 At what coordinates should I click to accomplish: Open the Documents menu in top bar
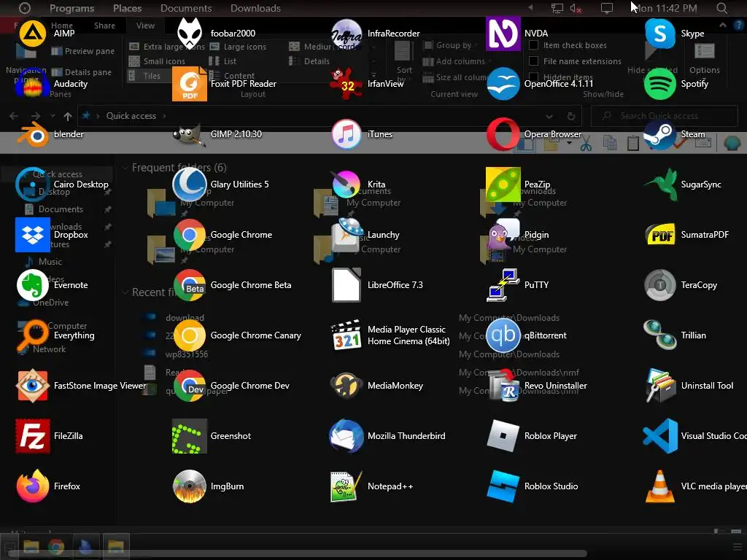(x=186, y=8)
